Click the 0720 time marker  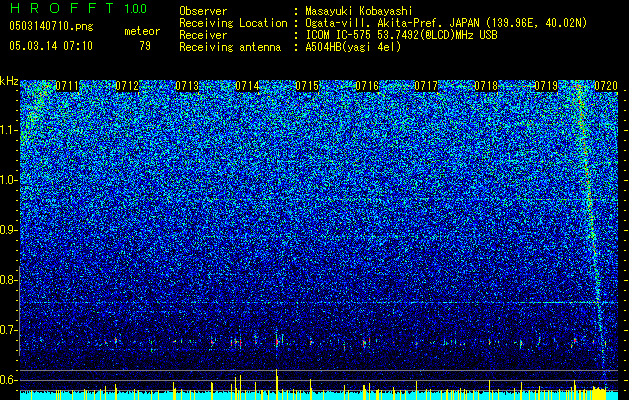pos(606,86)
